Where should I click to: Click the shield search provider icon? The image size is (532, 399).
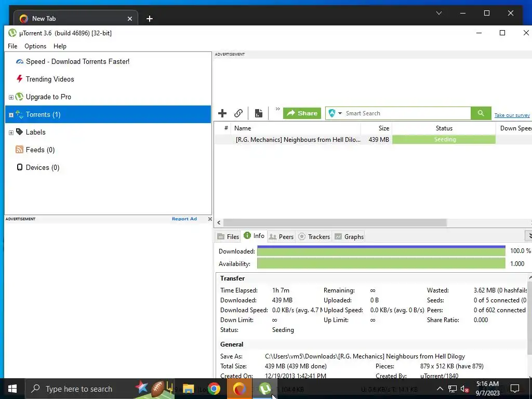click(x=332, y=113)
